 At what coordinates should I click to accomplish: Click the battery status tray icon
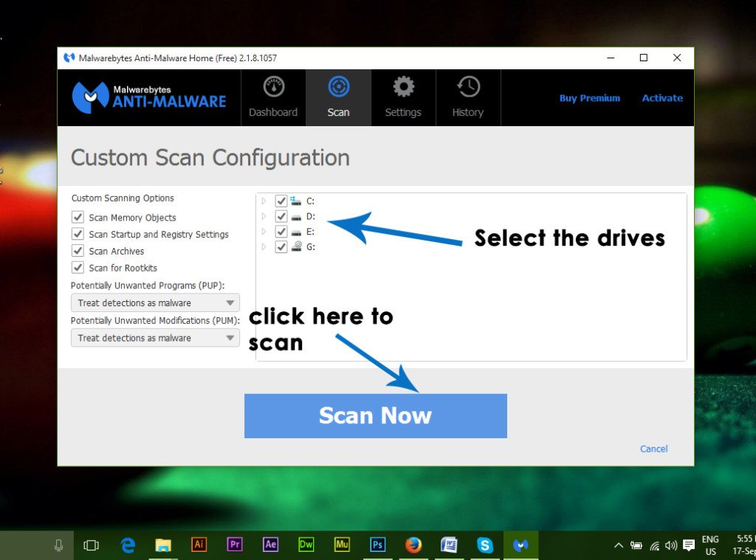coord(636,545)
